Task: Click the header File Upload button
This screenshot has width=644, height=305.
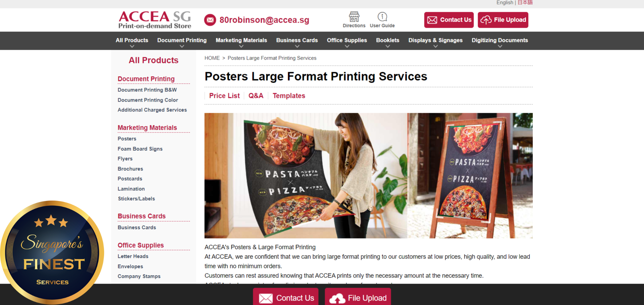Action: pyautogui.click(x=503, y=20)
